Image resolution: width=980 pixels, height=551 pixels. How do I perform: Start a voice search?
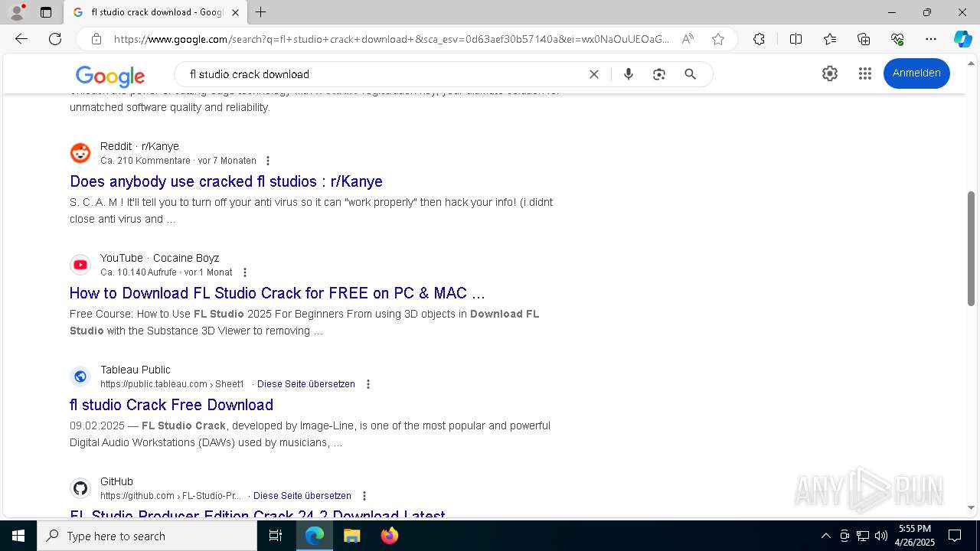pos(629,74)
